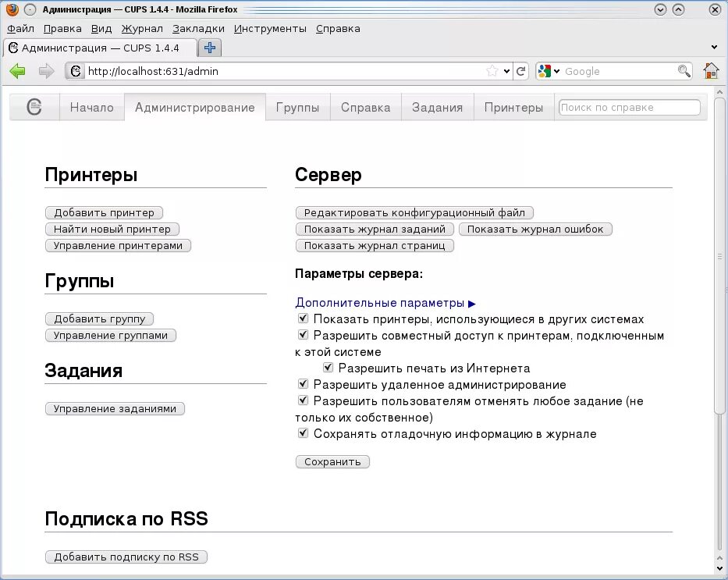Reload the page with the refresh icon

[521, 71]
